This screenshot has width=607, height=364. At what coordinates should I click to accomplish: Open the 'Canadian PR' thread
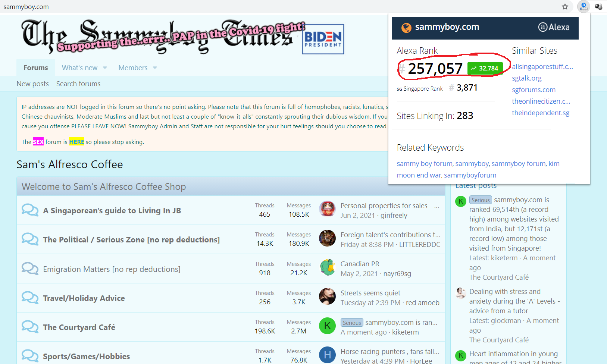[x=360, y=264]
